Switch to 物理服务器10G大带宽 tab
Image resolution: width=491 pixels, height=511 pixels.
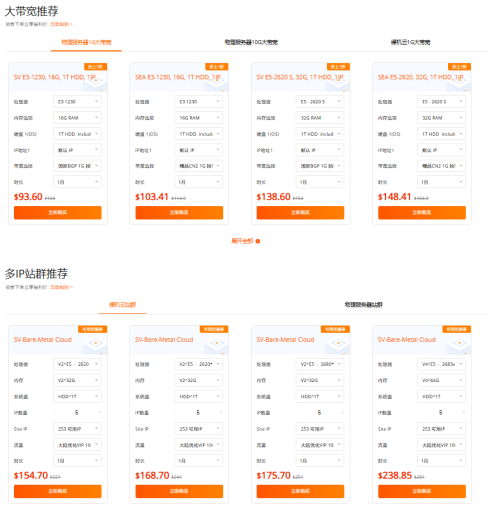point(251,42)
